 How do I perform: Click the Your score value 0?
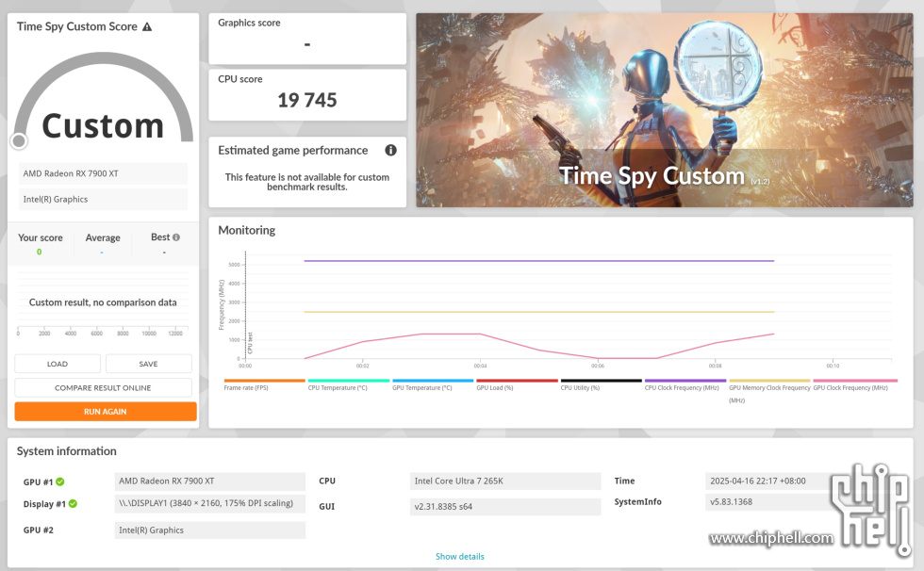(x=40, y=252)
